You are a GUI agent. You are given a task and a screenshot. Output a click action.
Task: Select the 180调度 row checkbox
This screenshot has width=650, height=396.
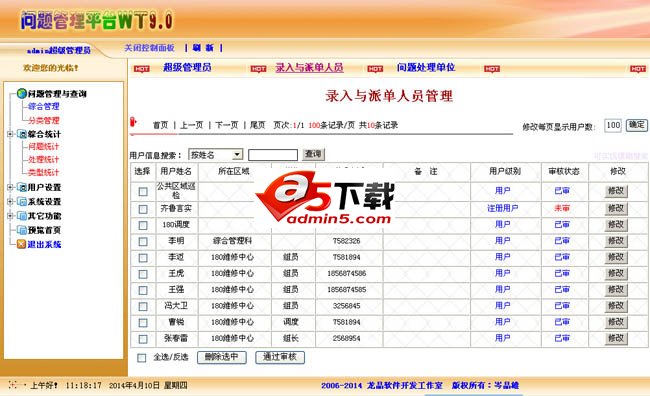coord(143,225)
